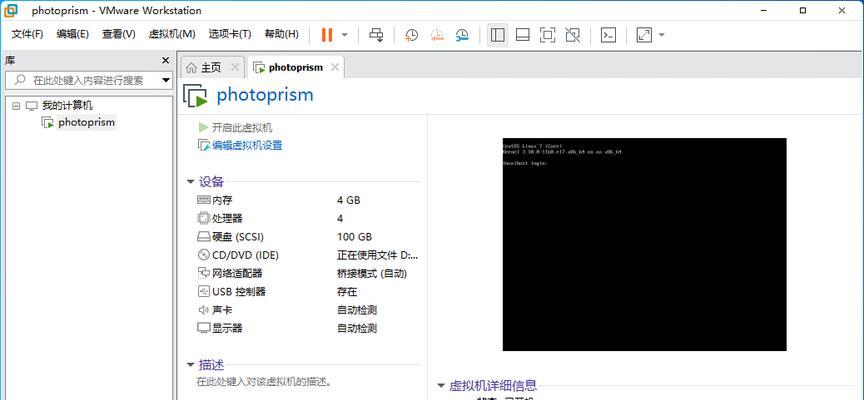Viewport: 864px width, 400px height.
Task: Click 编辑虚拟机设置 link
Action: [247, 145]
